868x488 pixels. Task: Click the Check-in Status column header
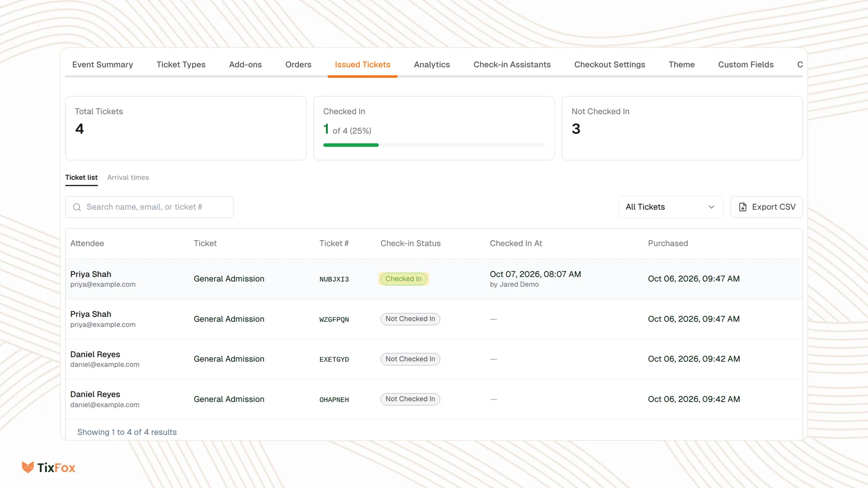[x=410, y=244]
